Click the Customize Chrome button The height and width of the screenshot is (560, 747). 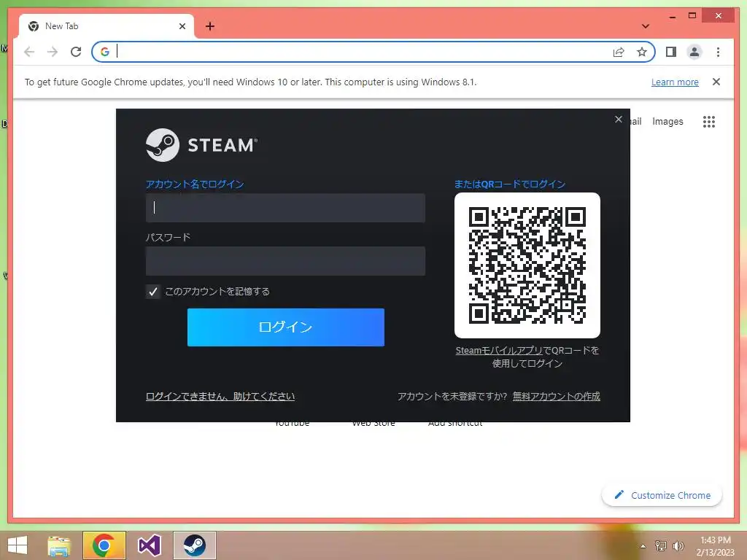(662, 495)
